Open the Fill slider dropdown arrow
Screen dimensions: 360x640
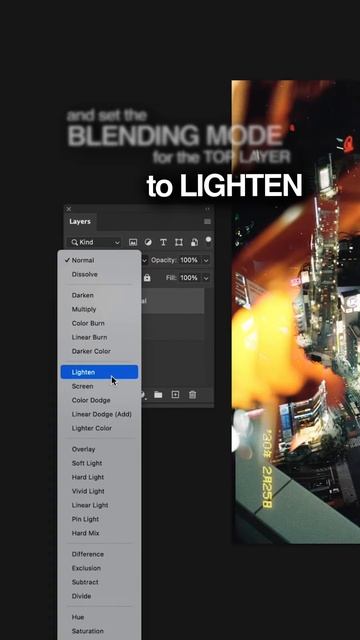coord(205,278)
